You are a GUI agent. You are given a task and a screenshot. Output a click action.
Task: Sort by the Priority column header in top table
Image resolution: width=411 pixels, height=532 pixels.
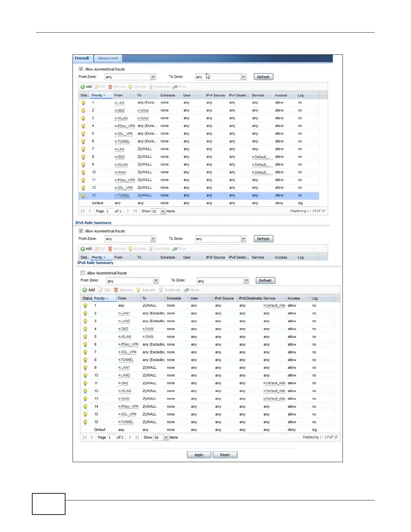click(x=98, y=95)
